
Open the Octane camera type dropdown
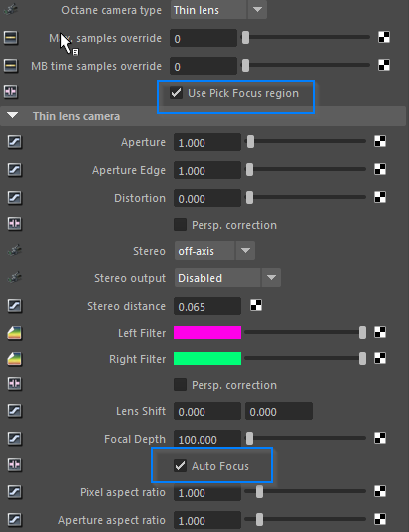click(x=218, y=10)
